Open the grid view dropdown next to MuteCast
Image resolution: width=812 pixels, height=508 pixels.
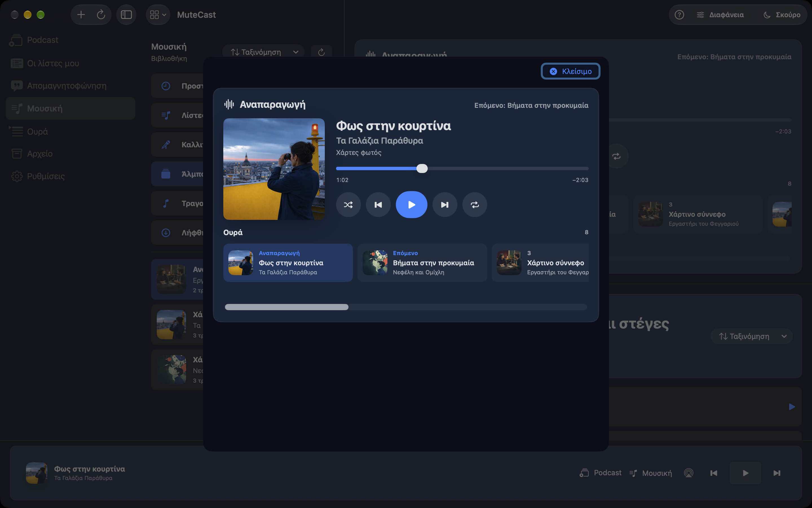tap(158, 14)
